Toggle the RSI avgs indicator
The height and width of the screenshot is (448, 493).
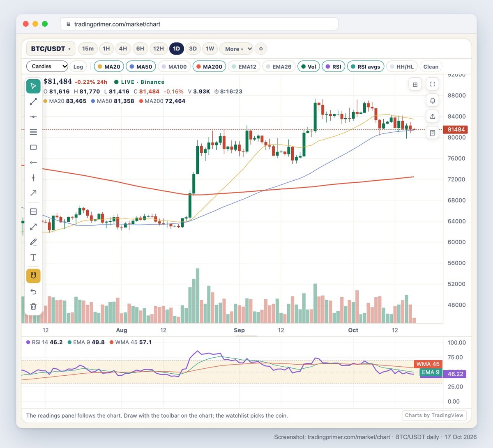(x=366, y=67)
